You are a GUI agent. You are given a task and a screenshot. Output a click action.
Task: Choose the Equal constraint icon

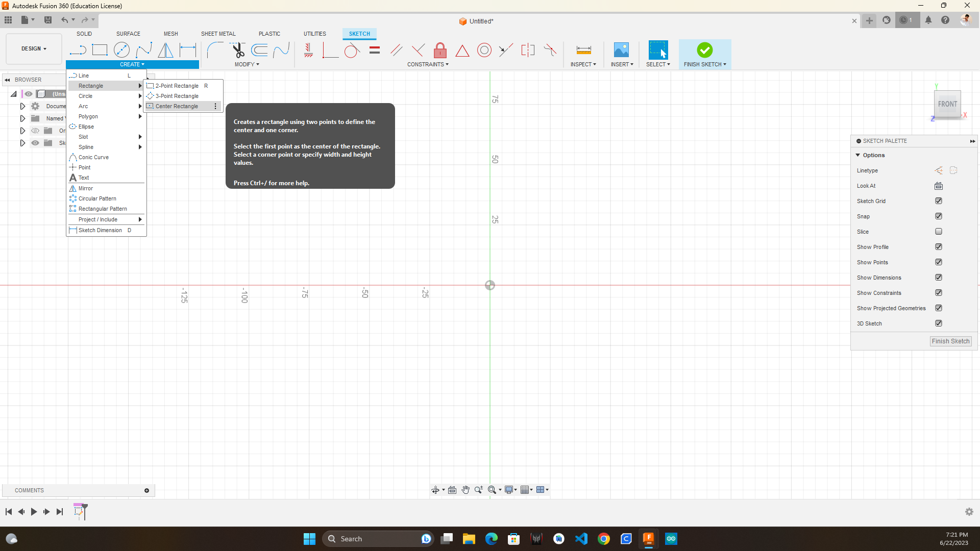pyautogui.click(x=375, y=50)
